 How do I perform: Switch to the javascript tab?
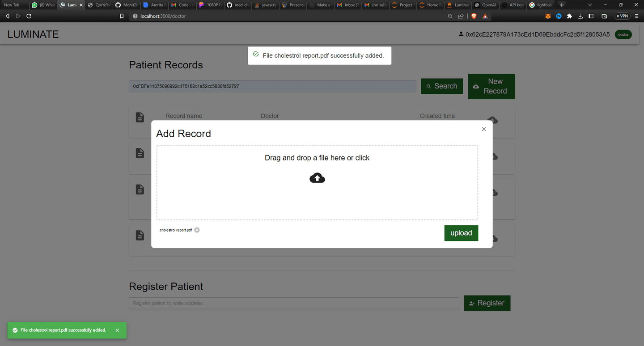tap(265, 5)
